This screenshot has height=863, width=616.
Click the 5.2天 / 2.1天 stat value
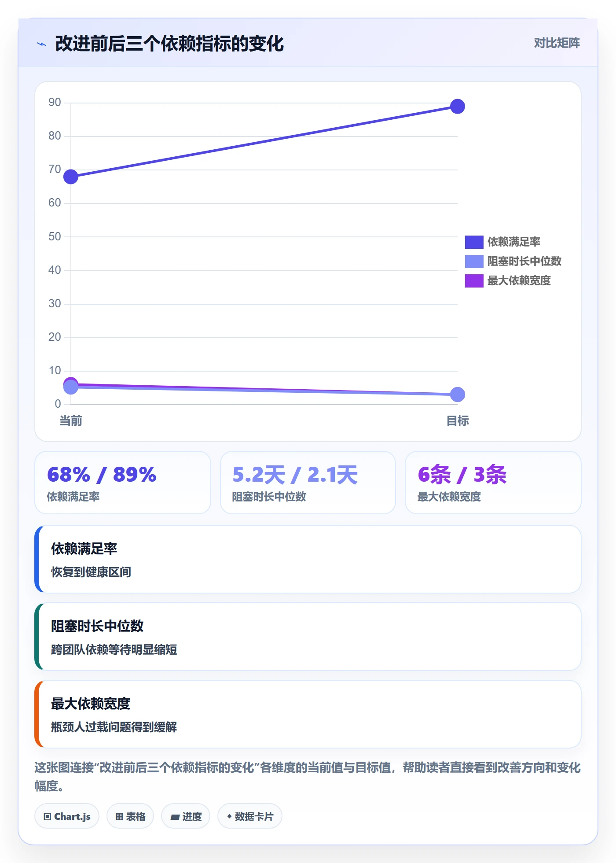295,475
